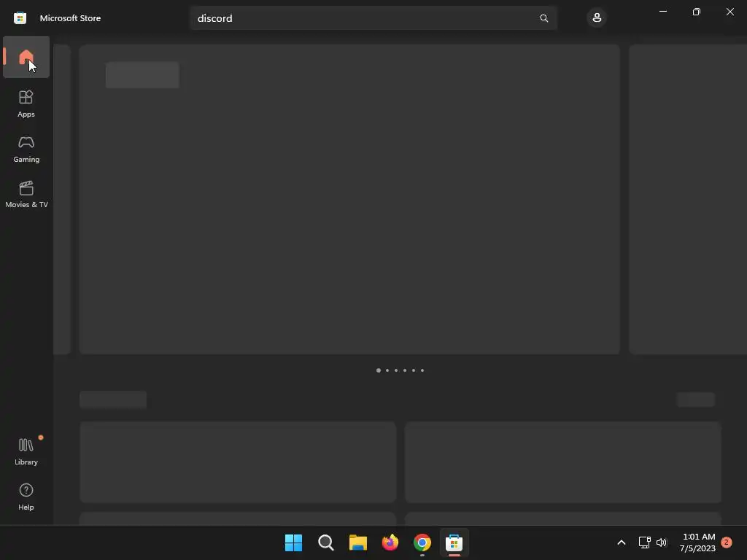Image resolution: width=747 pixels, height=560 pixels.
Task: Open the Windows Start menu
Action: (x=293, y=542)
